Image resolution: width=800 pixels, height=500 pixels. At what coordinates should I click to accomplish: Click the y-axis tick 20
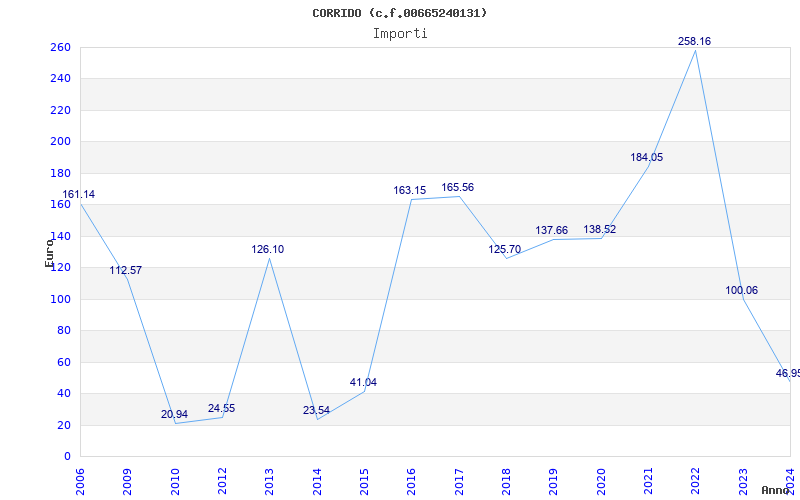(64, 426)
